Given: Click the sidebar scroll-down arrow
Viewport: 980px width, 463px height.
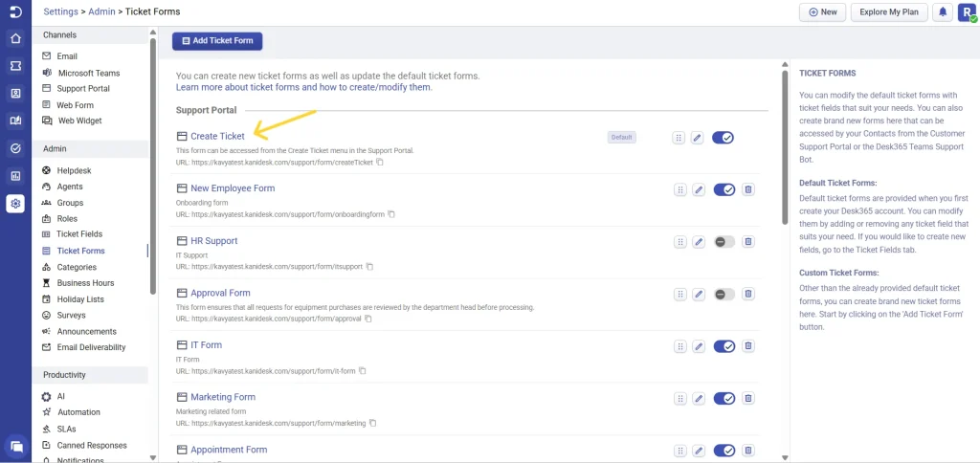Looking at the screenshot, I should 153,457.
